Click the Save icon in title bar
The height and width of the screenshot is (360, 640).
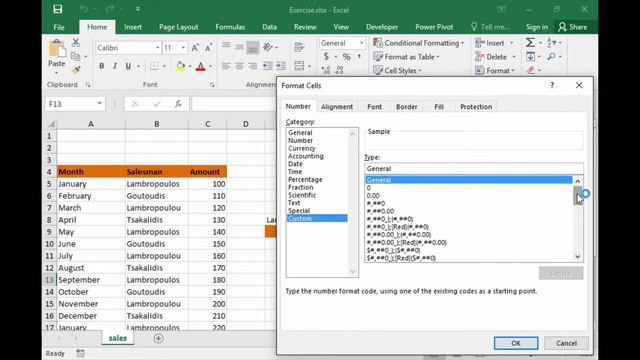tap(58, 9)
